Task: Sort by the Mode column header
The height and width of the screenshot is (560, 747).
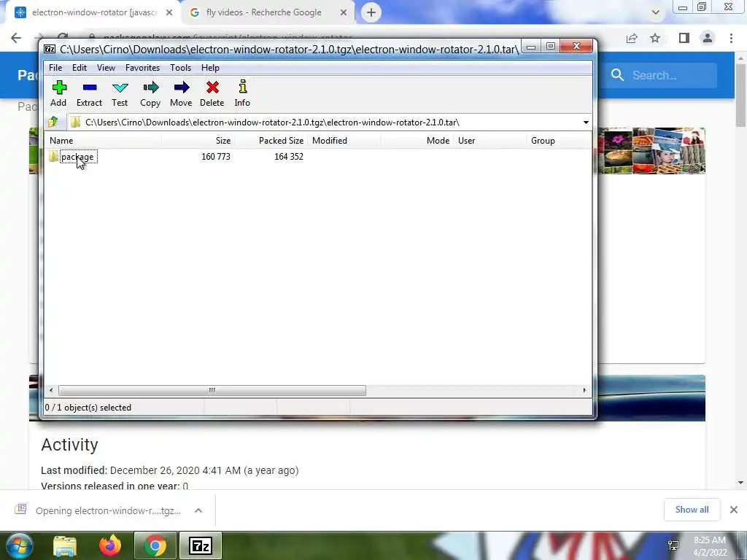Action: 416,141
